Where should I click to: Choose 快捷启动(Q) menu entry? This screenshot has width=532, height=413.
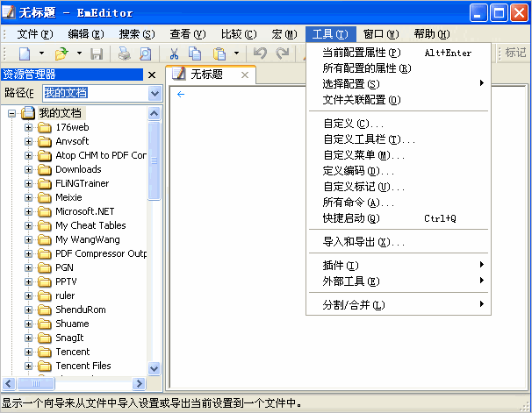(399, 218)
